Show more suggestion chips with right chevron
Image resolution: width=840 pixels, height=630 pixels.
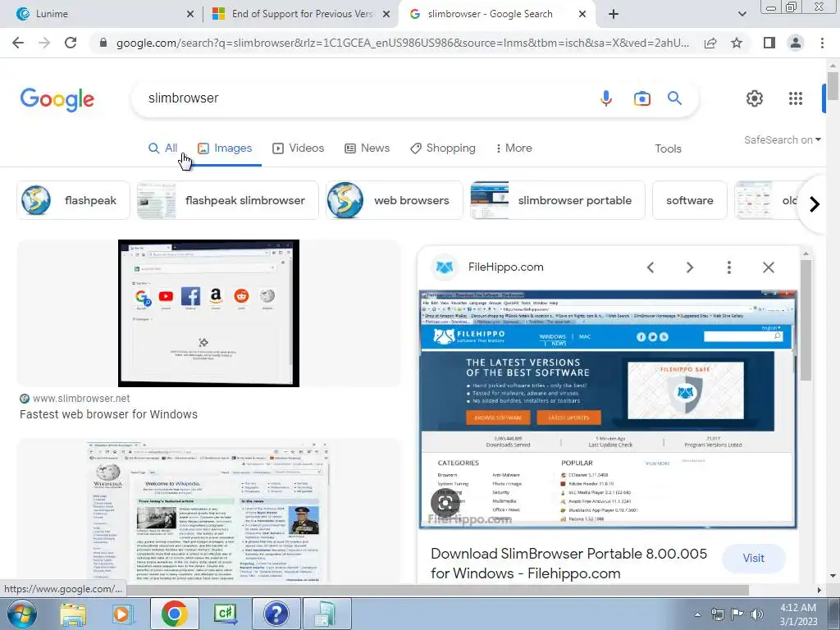[x=815, y=204]
